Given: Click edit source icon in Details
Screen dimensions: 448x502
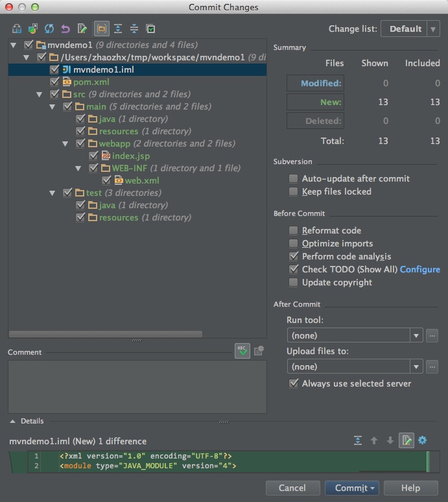Looking at the screenshot, I should pos(407,440).
